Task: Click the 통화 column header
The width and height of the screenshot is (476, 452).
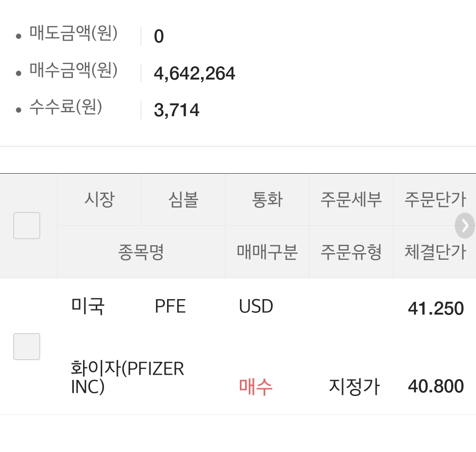Action: tap(267, 200)
